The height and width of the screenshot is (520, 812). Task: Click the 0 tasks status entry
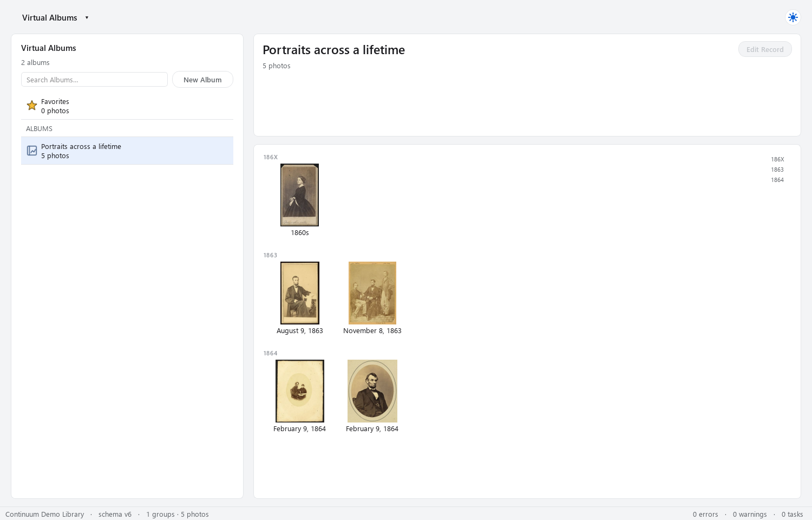(x=793, y=515)
